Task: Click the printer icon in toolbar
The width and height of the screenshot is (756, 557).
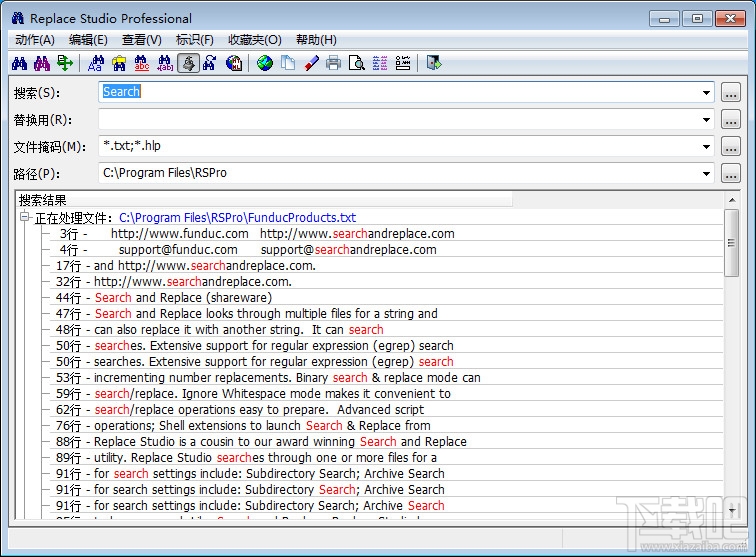Action: point(333,63)
